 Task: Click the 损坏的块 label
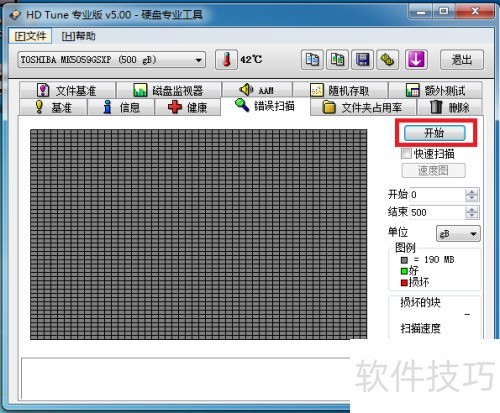(420, 302)
